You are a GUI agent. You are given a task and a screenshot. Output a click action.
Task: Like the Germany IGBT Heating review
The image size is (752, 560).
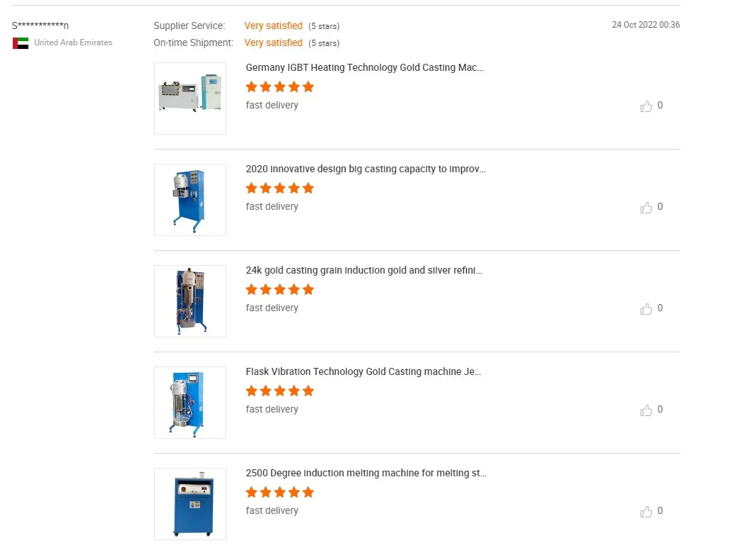coord(646,106)
